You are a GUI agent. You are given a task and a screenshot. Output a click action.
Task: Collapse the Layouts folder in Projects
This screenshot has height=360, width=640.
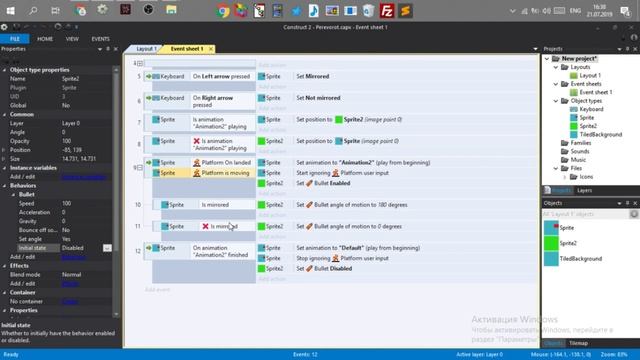(x=556, y=67)
